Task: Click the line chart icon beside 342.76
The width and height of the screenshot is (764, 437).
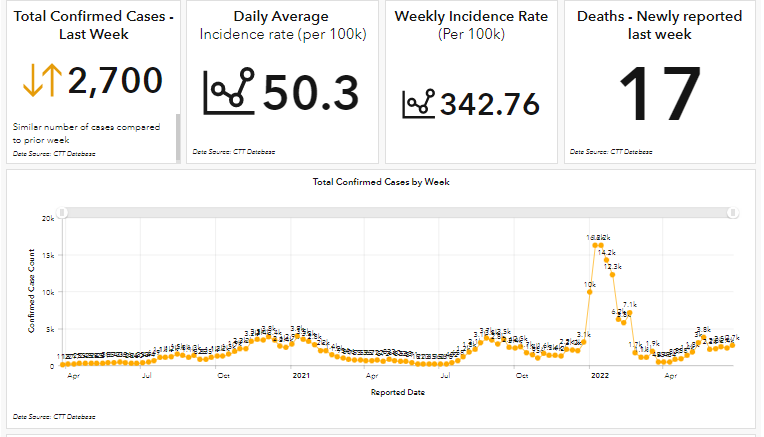Action: (418, 102)
